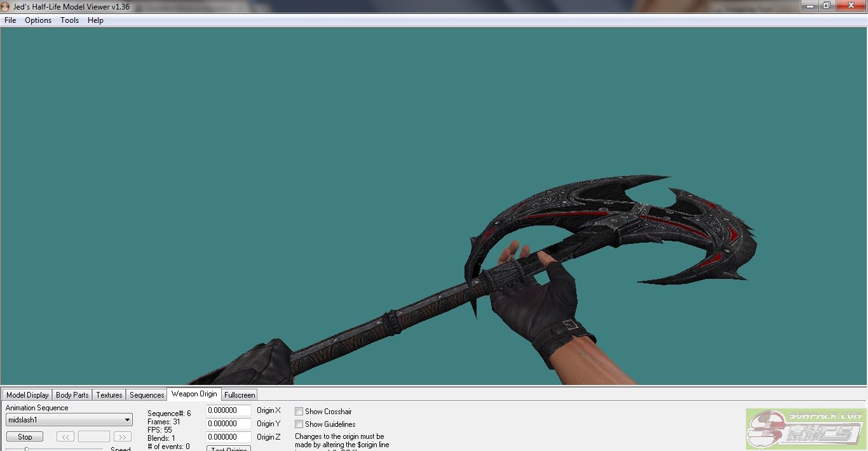868x451 pixels.
Task: Switch to the Textures tab
Action: [109, 395]
